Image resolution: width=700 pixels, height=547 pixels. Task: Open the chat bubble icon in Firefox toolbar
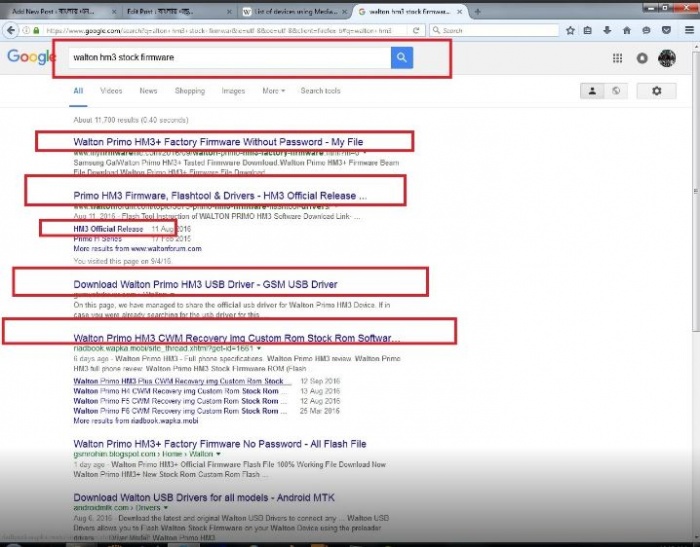[646, 30]
